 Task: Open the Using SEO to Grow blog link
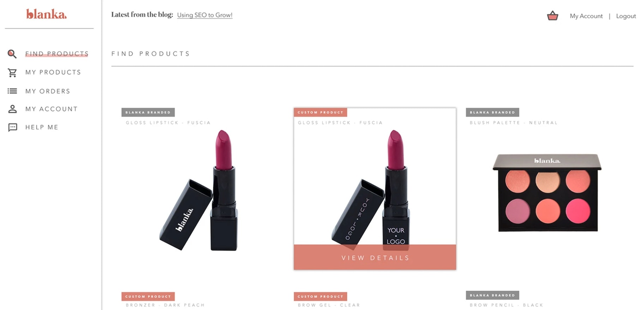click(205, 15)
